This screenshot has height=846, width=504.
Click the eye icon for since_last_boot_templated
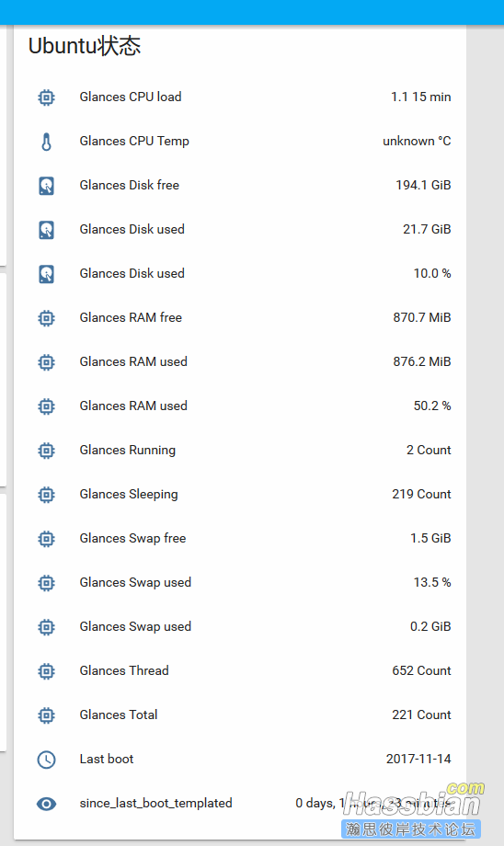(46, 804)
